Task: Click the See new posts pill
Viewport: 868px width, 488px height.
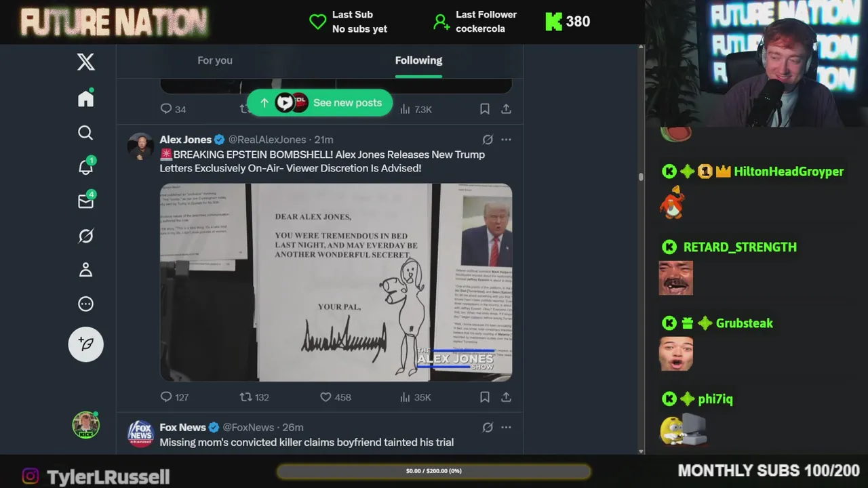Action: pos(319,102)
